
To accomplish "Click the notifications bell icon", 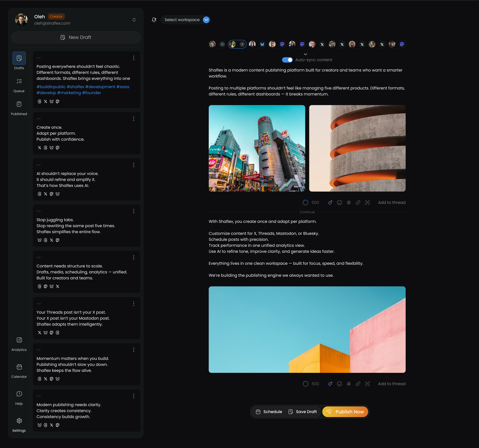I will coord(154,20).
